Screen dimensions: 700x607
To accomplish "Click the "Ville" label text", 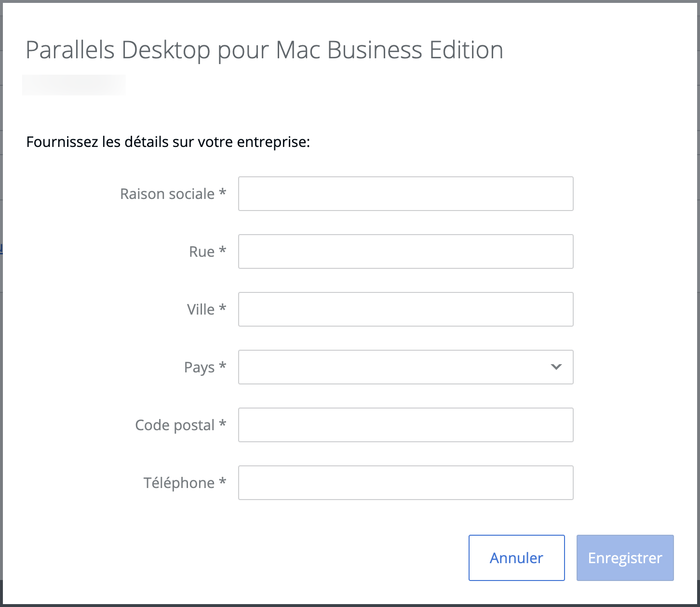I will coord(201,309).
